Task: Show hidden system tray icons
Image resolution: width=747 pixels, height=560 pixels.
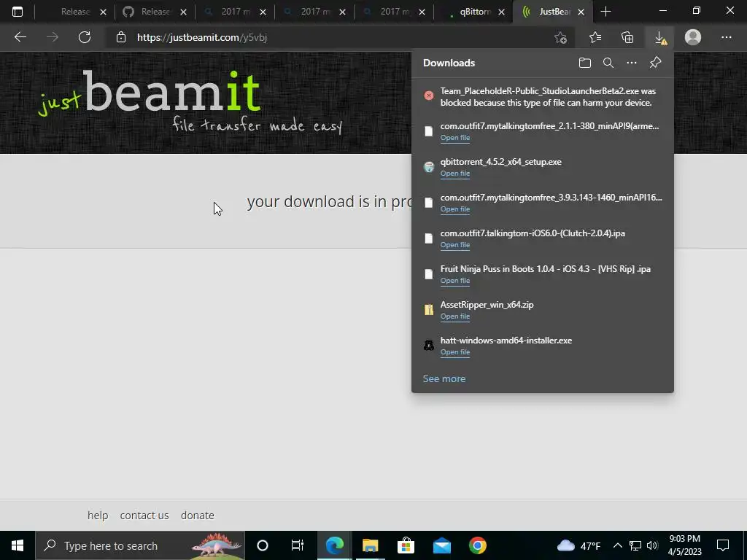Action: click(617, 545)
